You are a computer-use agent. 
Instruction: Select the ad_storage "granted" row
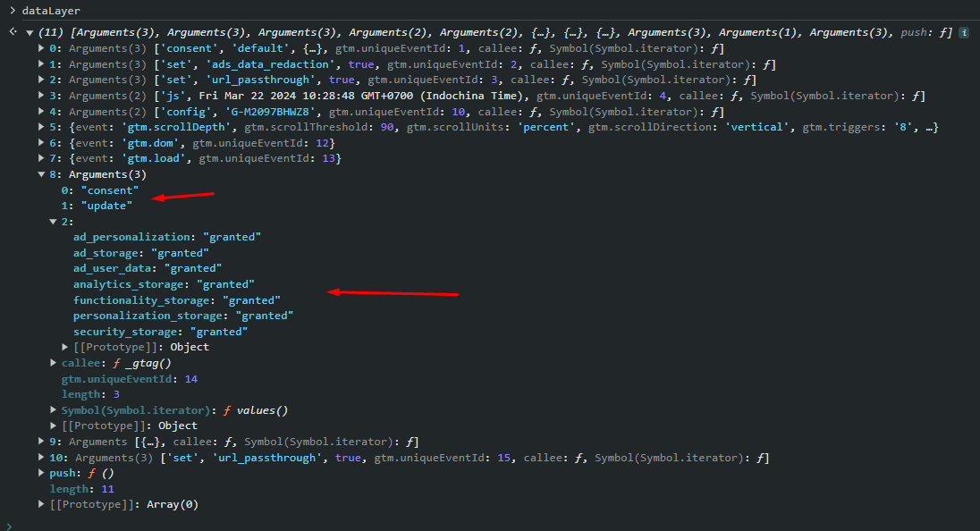(x=141, y=253)
